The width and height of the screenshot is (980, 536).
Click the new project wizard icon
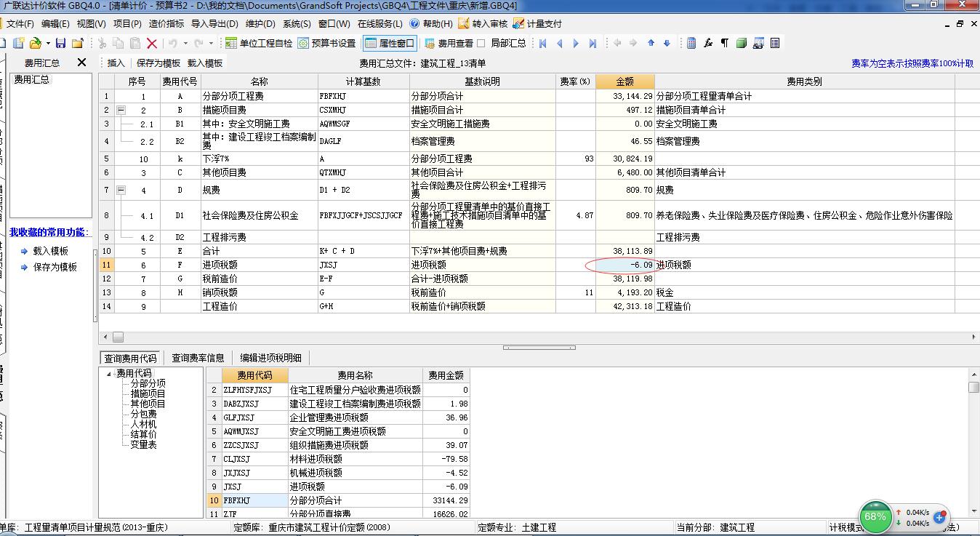(x=19, y=44)
